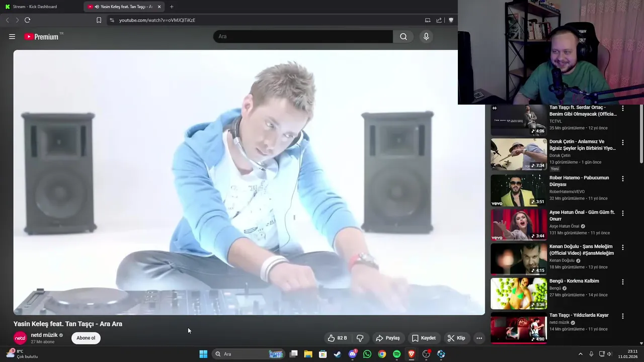The height and width of the screenshot is (362, 644).
Task: Open OBS Studio from taskbar
Action: pyautogui.click(x=426, y=354)
